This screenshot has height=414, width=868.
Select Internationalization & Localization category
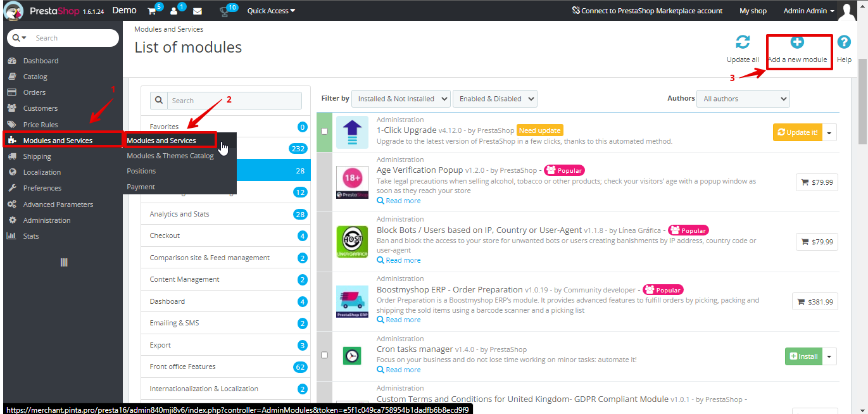[225, 389]
